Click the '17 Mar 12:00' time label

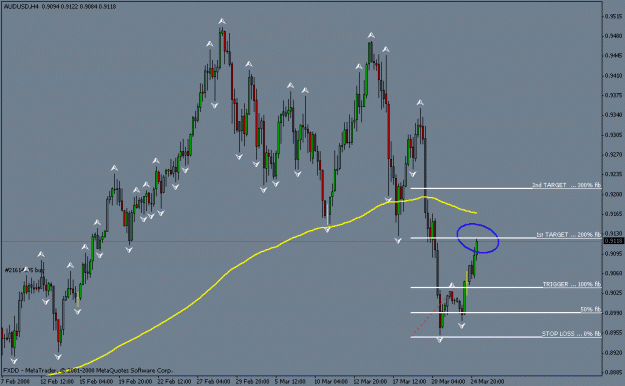[409, 382]
